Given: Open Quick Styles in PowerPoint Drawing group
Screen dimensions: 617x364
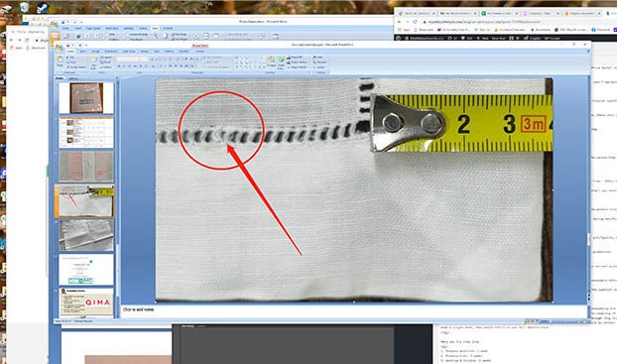Looking at the screenshot, I should pyautogui.click(x=281, y=61).
